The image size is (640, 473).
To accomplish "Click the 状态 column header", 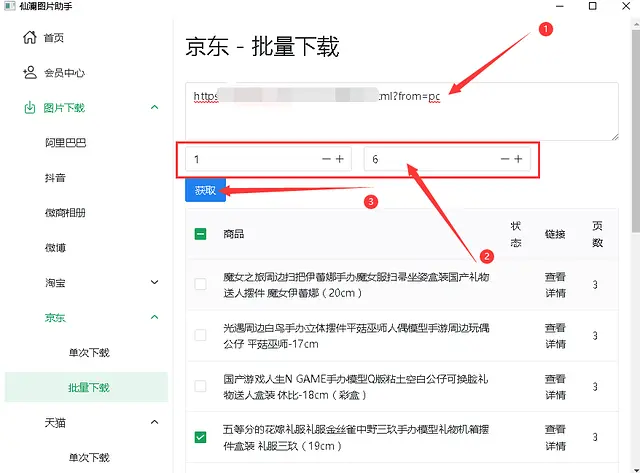I will click(x=516, y=234).
